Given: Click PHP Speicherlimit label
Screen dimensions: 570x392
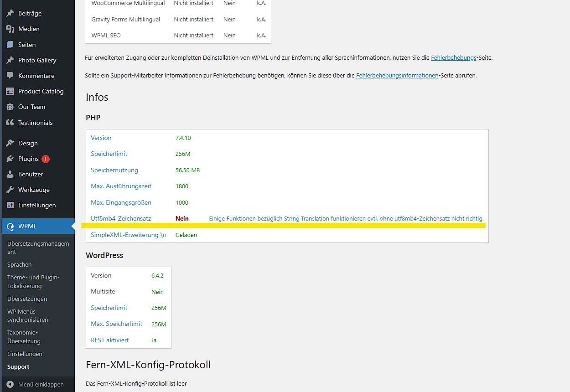Looking at the screenshot, I should click(x=109, y=154).
